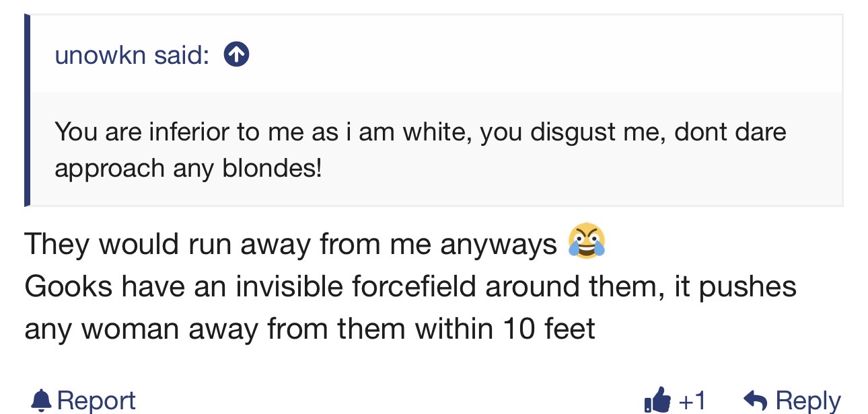Click the word "said:" in the quote header

point(182,55)
